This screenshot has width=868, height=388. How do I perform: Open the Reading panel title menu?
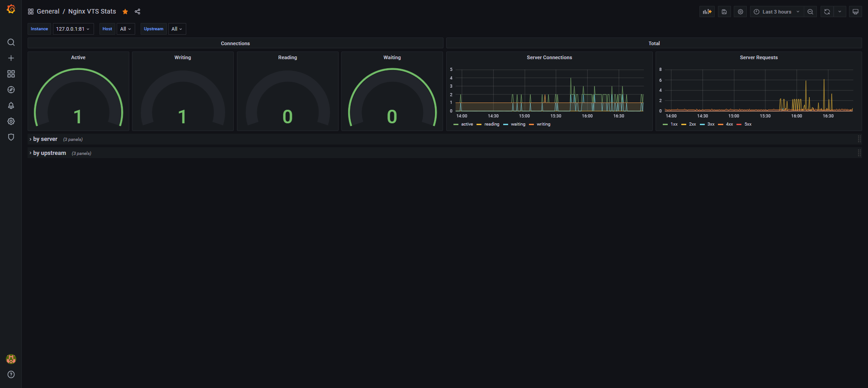288,57
